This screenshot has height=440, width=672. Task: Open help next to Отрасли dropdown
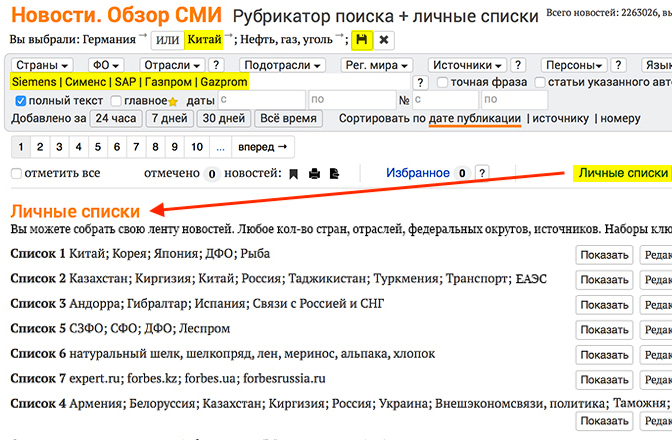(x=216, y=65)
